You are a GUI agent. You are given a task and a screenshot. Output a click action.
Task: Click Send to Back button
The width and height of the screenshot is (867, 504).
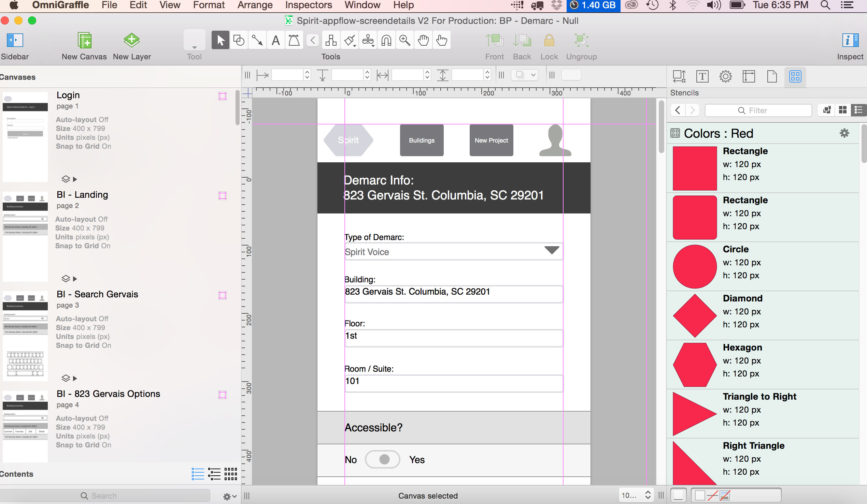pyautogui.click(x=522, y=40)
